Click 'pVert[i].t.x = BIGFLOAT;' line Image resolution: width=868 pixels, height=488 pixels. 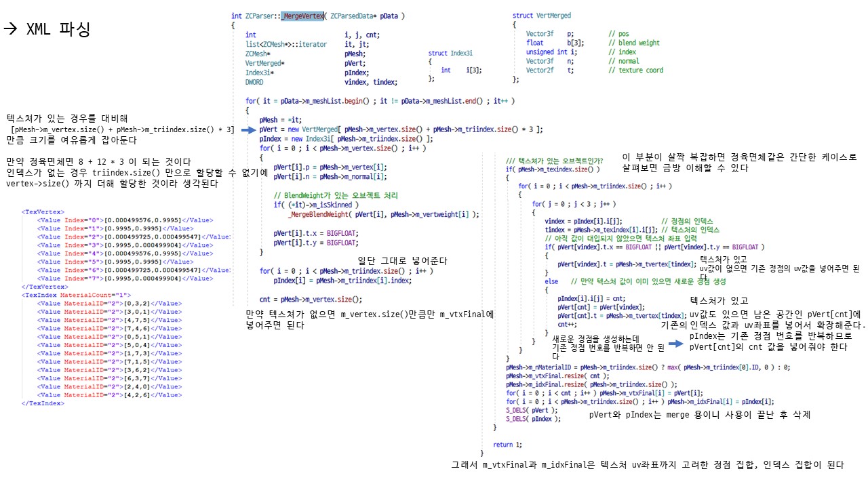coord(315,232)
